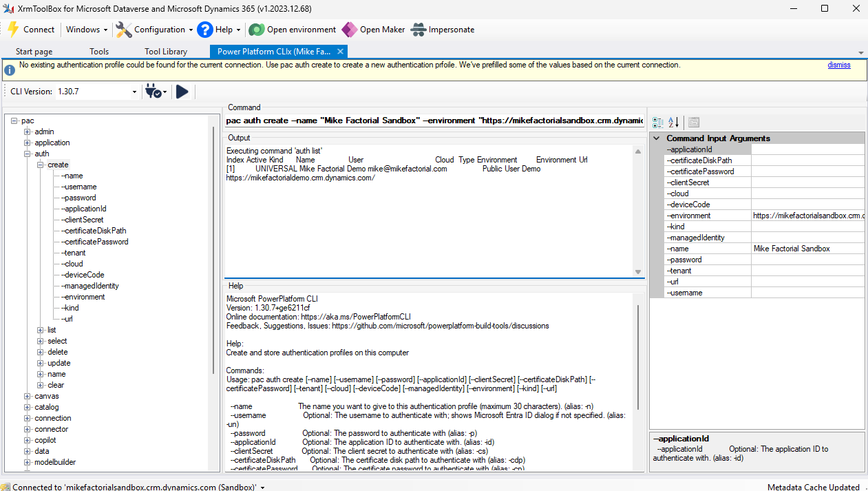Select the update tree node under auth
This screenshot has height=491, width=868.
point(59,363)
